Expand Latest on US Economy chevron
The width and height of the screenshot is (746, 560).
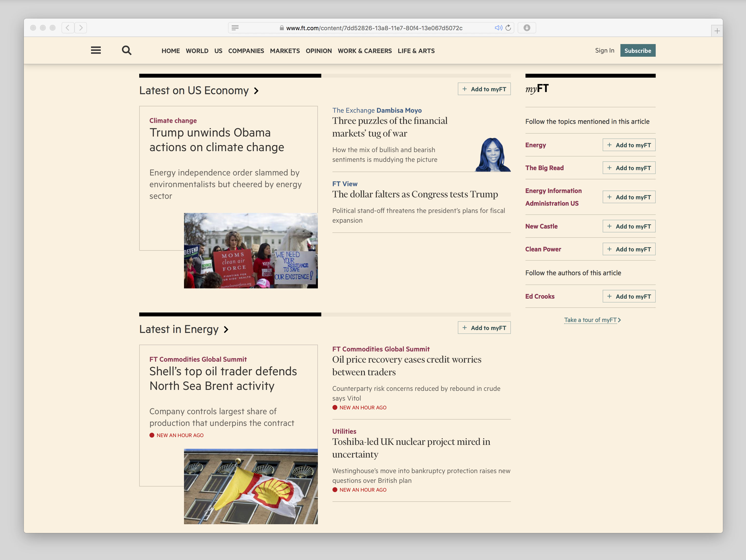point(256,91)
